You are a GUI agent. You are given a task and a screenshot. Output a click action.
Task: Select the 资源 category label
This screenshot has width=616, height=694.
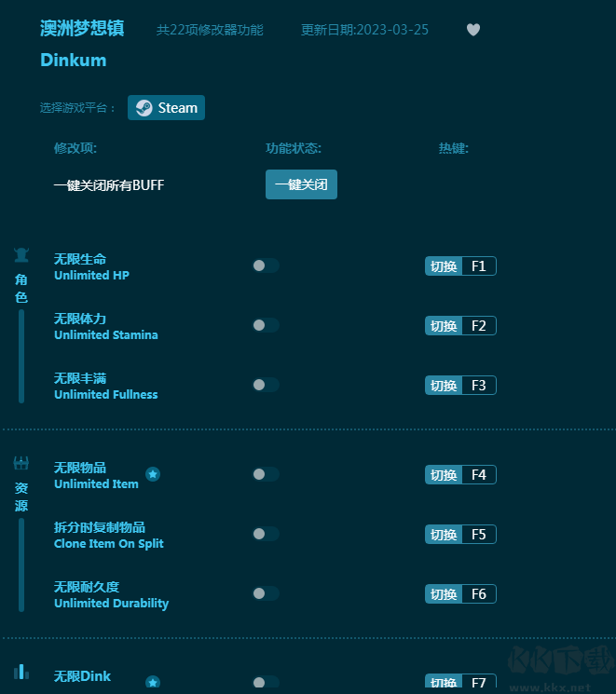(x=21, y=497)
